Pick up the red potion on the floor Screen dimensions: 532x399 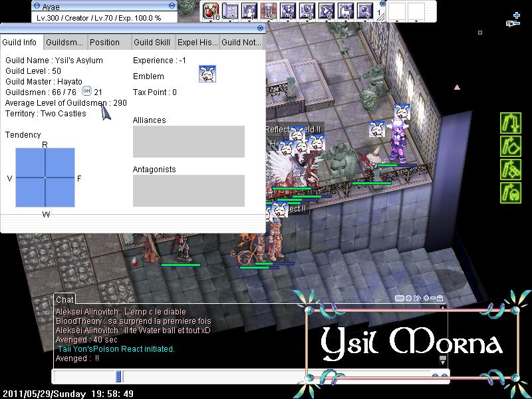pyautogui.click(x=135, y=261)
